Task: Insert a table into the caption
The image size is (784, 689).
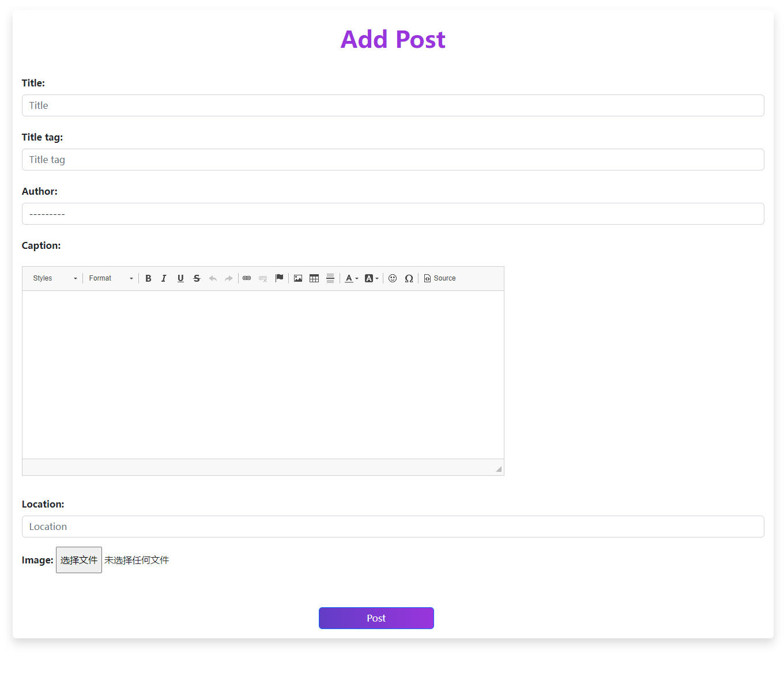Action: point(314,278)
